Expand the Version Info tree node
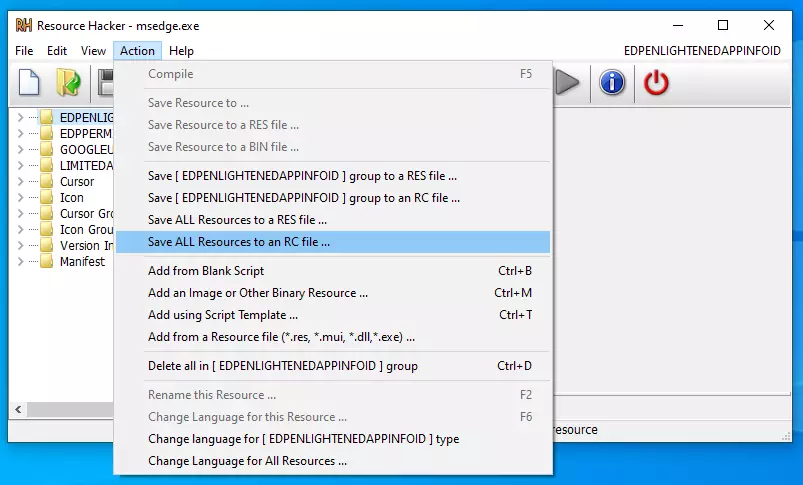Image resolution: width=803 pixels, height=485 pixels. [20, 245]
